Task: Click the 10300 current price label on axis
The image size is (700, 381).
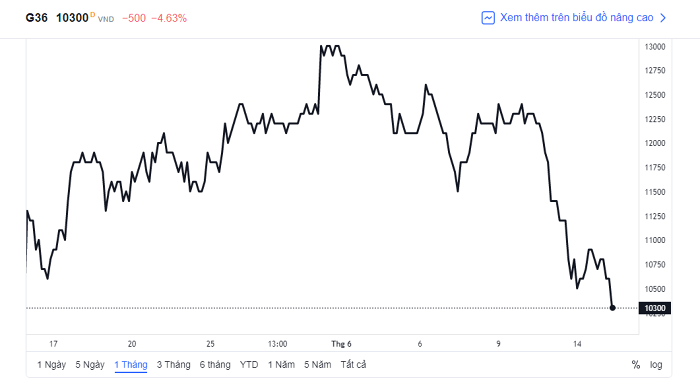Action: pyautogui.click(x=655, y=308)
